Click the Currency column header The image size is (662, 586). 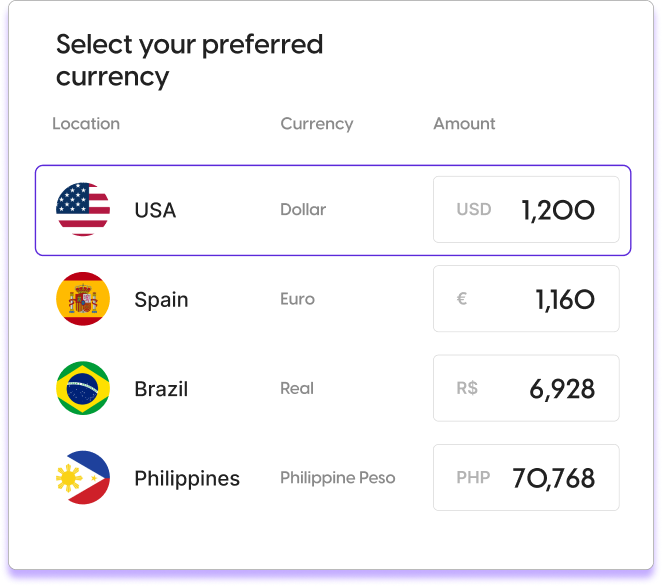tap(317, 124)
